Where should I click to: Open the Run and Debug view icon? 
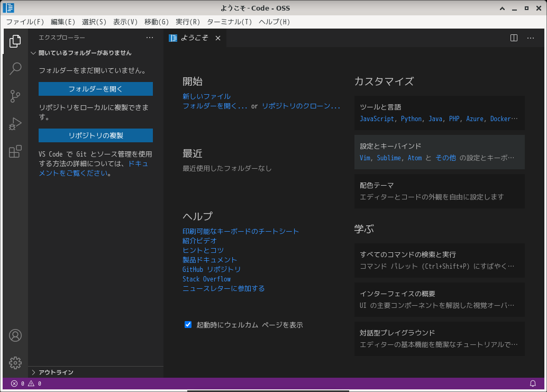15,124
